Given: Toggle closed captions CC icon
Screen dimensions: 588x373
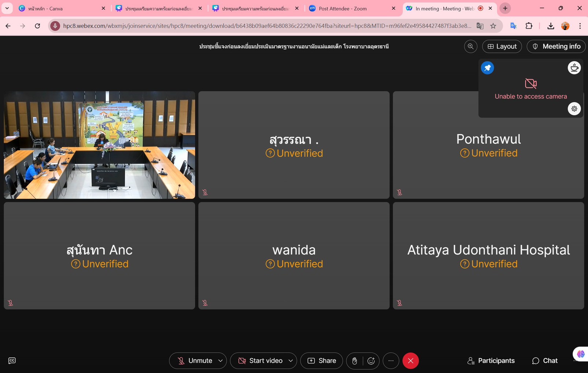Looking at the screenshot, I should tap(12, 361).
